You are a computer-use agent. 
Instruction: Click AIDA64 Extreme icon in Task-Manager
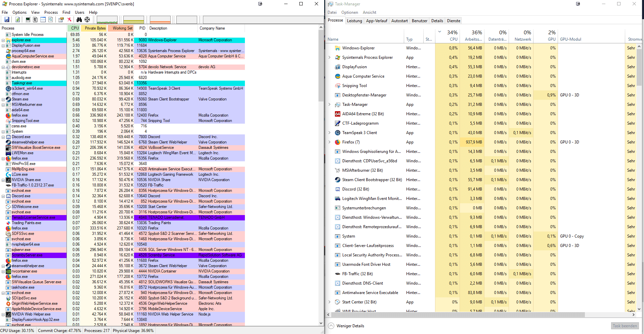[x=337, y=114]
